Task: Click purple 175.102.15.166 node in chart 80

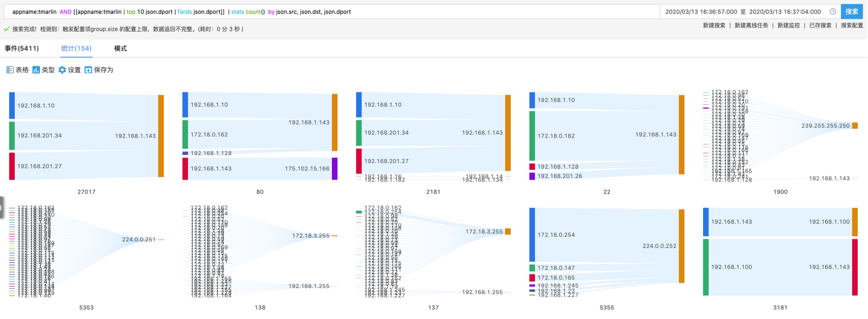Action: [x=335, y=169]
